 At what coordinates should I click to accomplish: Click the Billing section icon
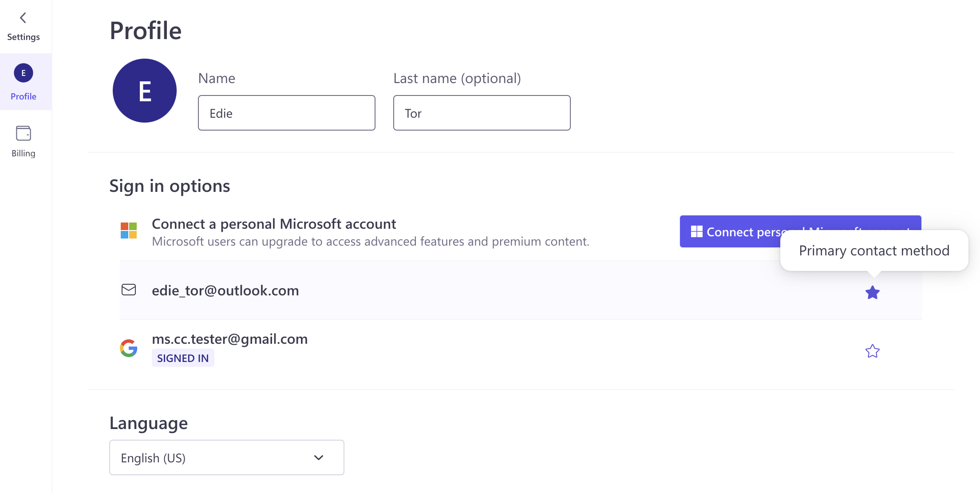(23, 133)
